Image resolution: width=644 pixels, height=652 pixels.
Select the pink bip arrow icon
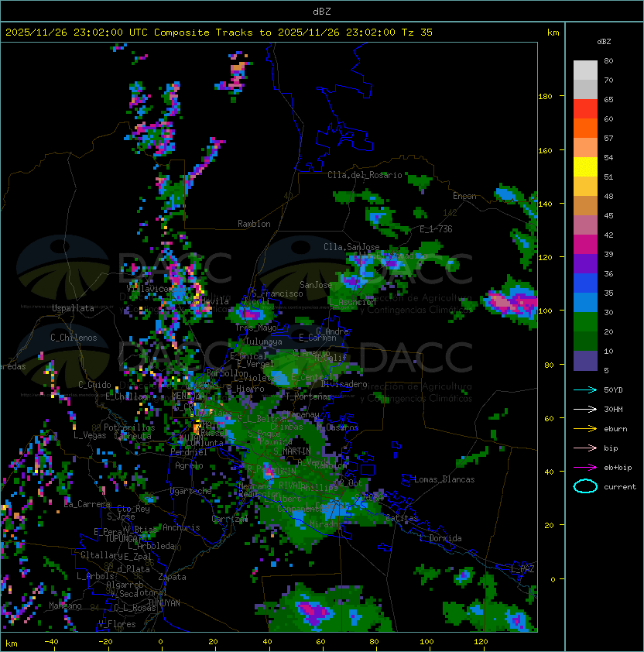pyautogui.click(x=585, y=448)
